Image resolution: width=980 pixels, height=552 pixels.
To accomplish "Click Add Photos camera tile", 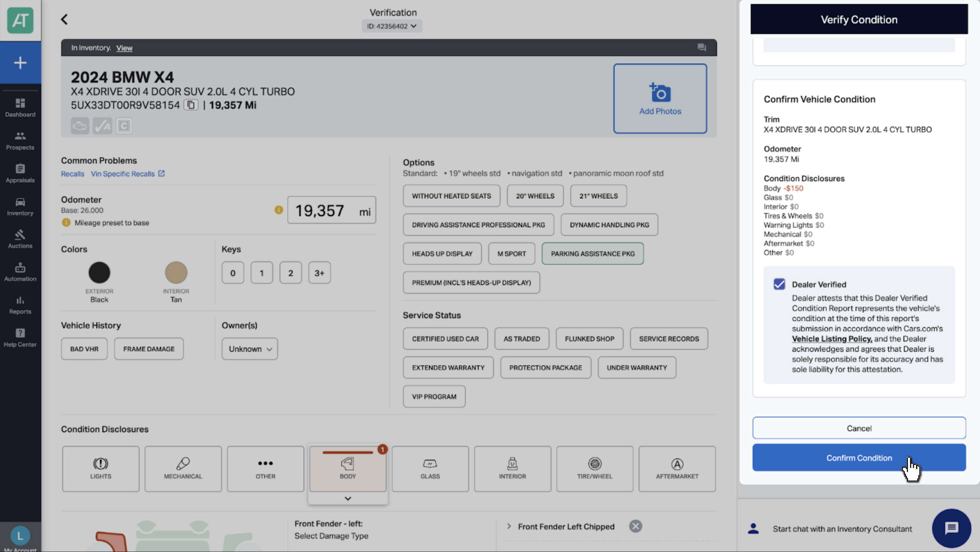I will (x=660, y=98).
